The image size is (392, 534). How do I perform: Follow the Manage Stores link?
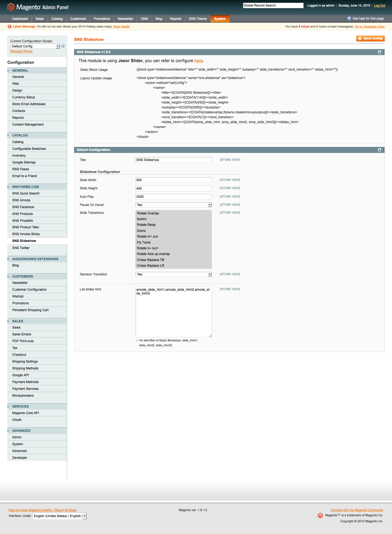(x=21, y=51)
